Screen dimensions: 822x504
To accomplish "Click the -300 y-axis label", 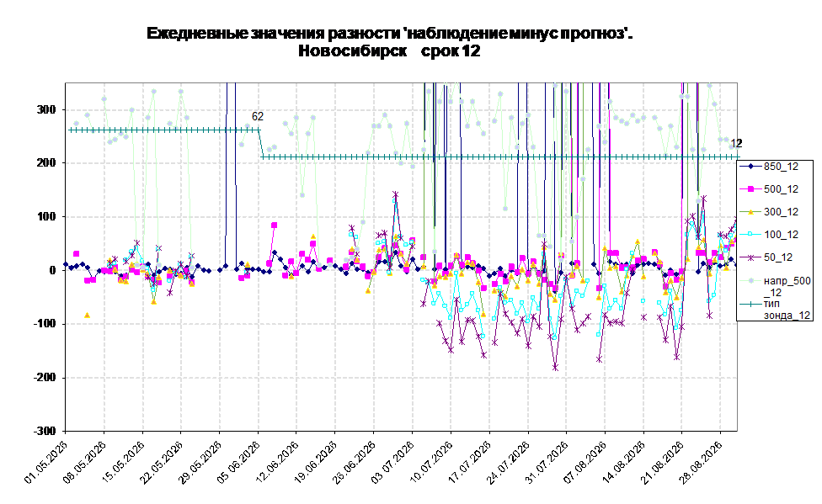I will [44, 431].
